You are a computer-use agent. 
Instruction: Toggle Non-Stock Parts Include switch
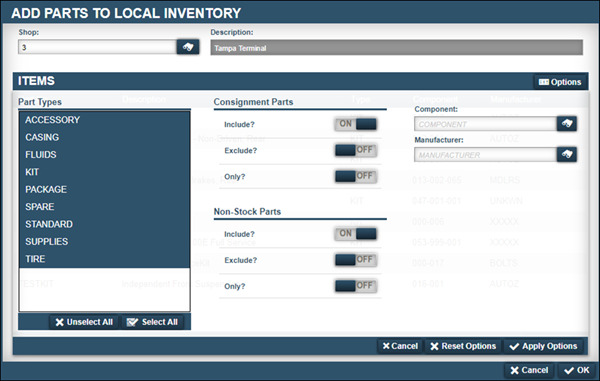tap(356, 233)
